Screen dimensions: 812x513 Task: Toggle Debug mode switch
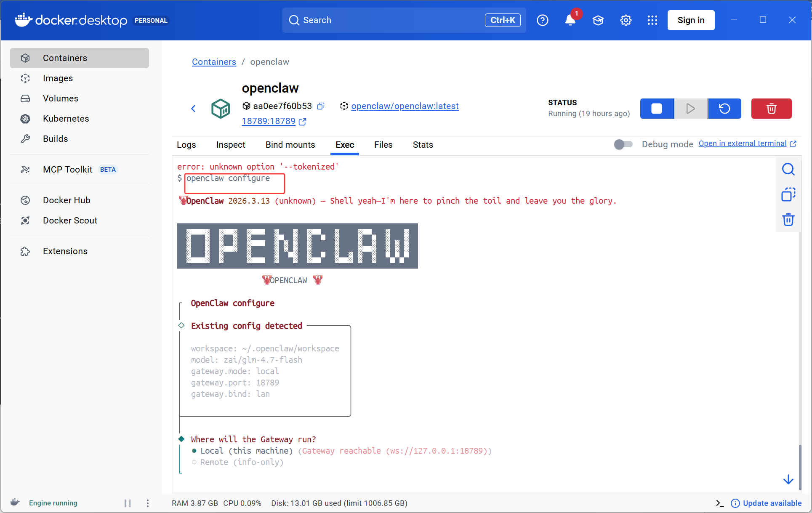point(623,144)
